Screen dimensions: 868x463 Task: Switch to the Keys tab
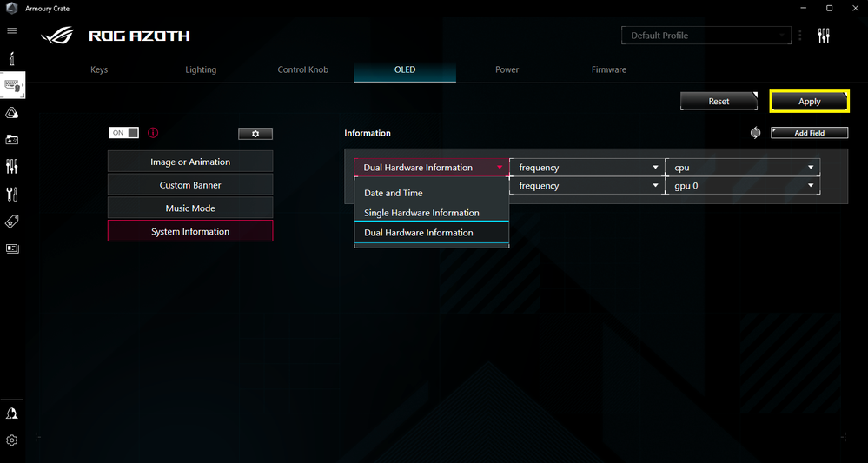coord(99,70)
